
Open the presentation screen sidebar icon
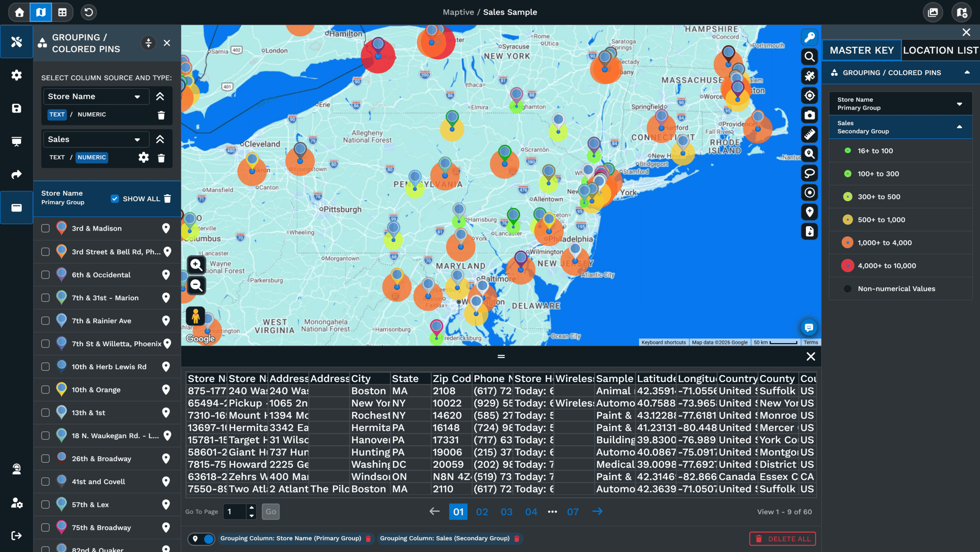[16, 141]
